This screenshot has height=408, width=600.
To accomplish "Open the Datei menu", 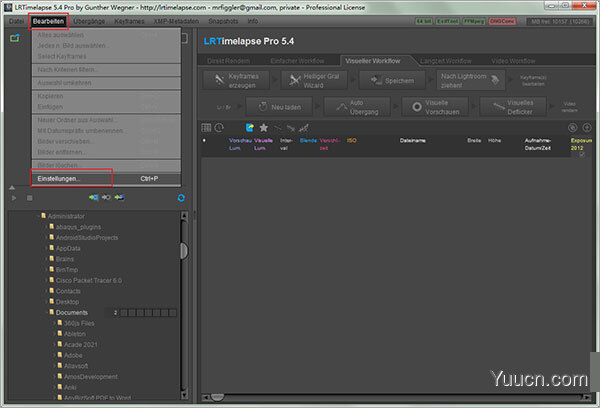I will (x=16, y=21).
